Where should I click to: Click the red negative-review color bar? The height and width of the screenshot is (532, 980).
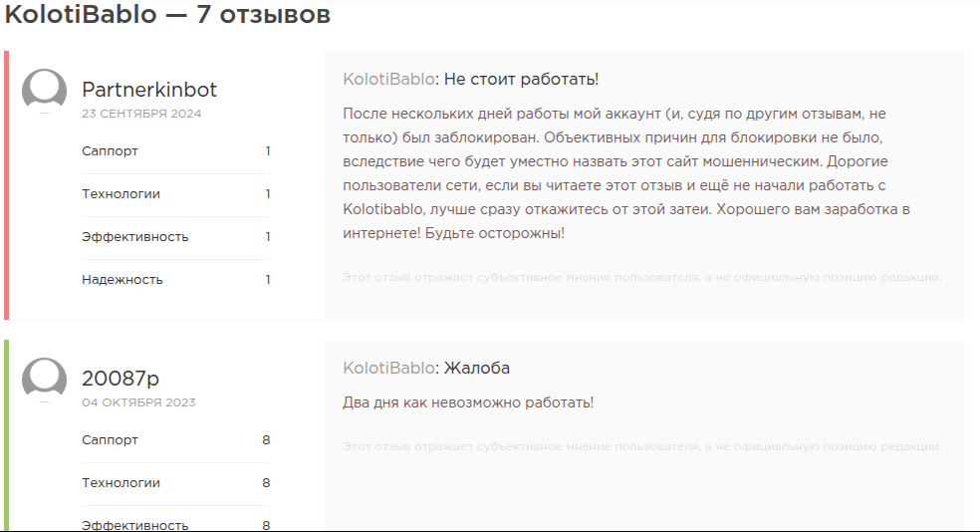coord(7,185)
